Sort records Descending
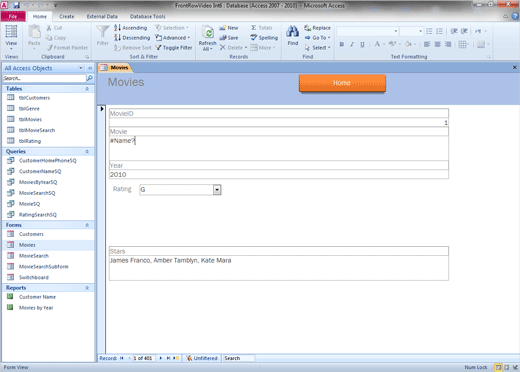520x372 pixels. [x=132, y=38]
